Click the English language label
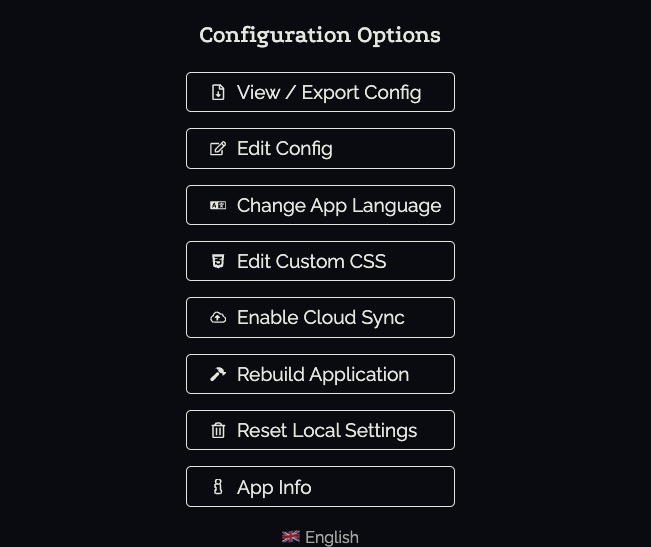This screenshot has width=651, height=547. coord(331,537)
